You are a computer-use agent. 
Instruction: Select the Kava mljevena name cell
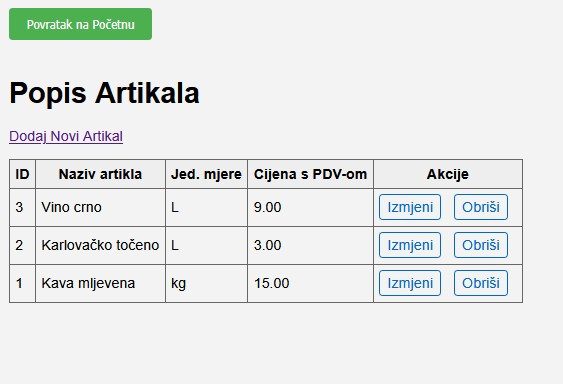[101, 283]
